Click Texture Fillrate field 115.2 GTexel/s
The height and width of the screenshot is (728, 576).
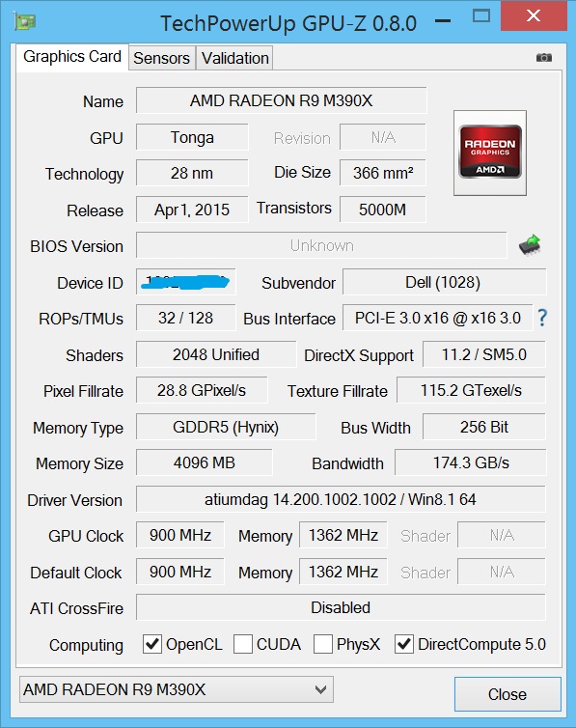(471, 390)
